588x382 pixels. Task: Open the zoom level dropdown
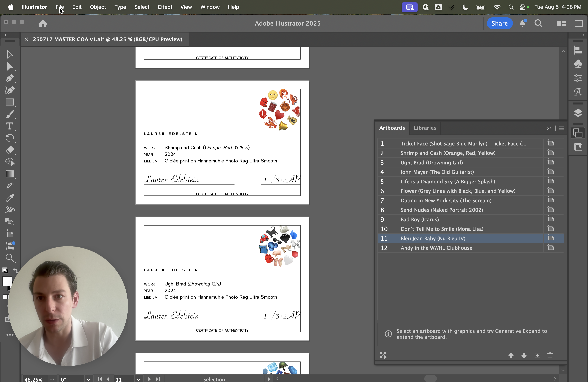[52, 379]
